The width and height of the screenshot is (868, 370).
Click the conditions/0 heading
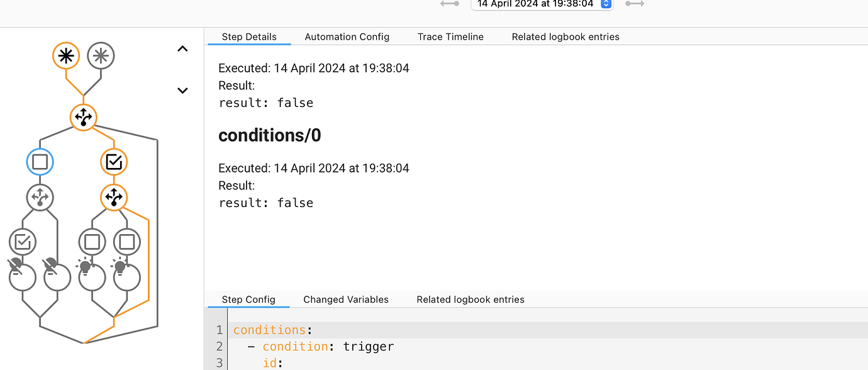click(270, 135)
